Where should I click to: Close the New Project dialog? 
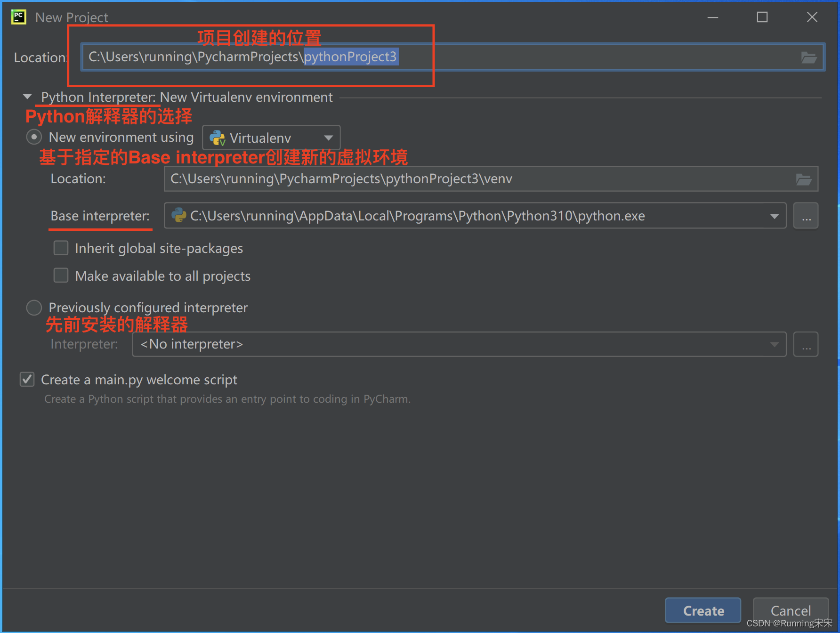(812, 17)
